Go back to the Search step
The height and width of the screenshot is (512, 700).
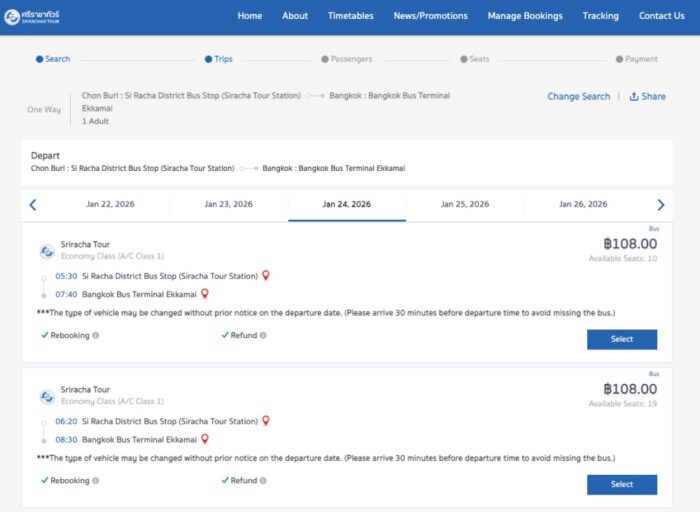pyautogui.click(x=53, y=59)
